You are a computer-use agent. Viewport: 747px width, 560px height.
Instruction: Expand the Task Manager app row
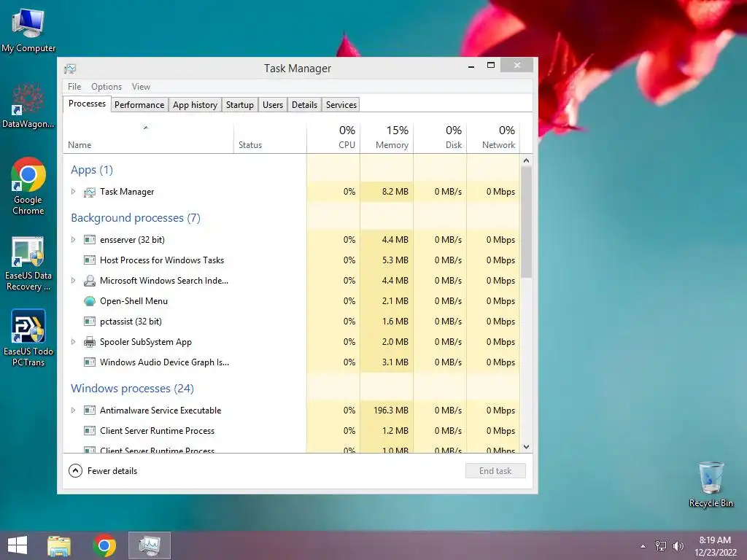click(74, 192)
